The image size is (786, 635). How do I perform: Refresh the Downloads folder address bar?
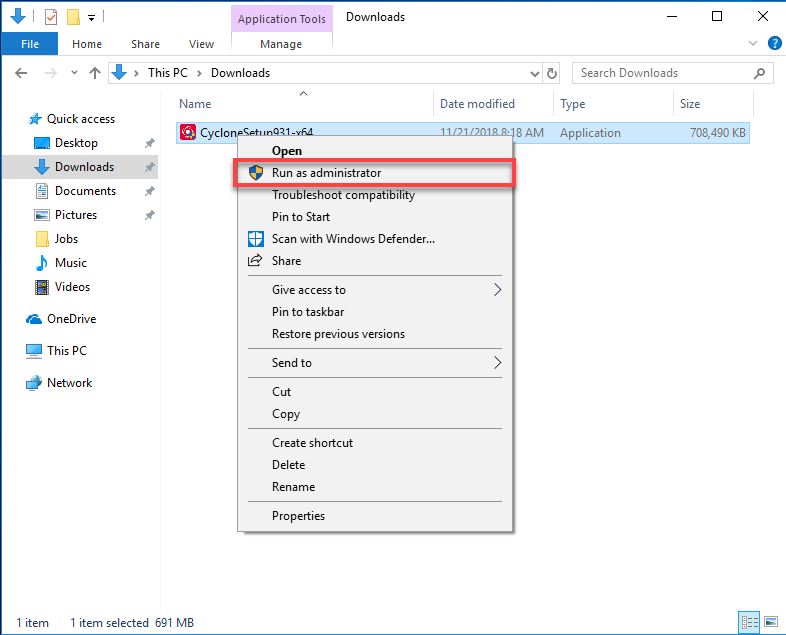click(552, 73)
